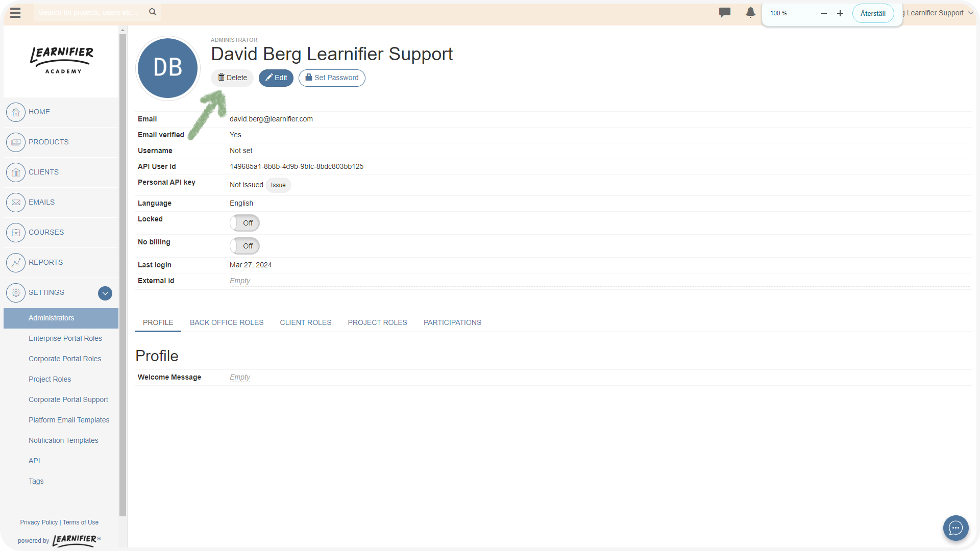This screenshot has width=980, height=551.
Task: Open the HOME menu item
Action: click(x=39, y=112)
